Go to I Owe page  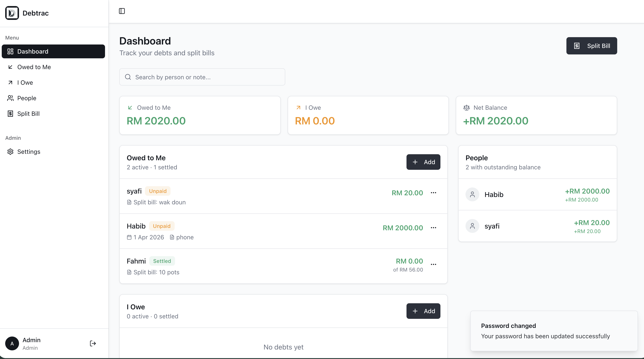[x=25, y=83]
